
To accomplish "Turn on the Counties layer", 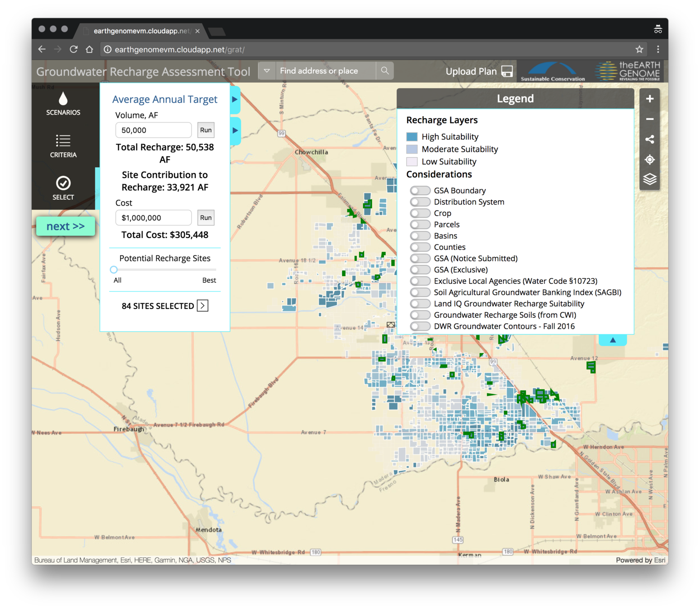I will (420, 247).
